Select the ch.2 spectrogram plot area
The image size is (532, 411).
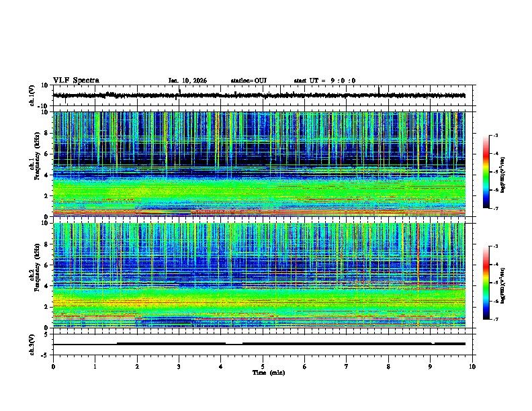point(259,275)
